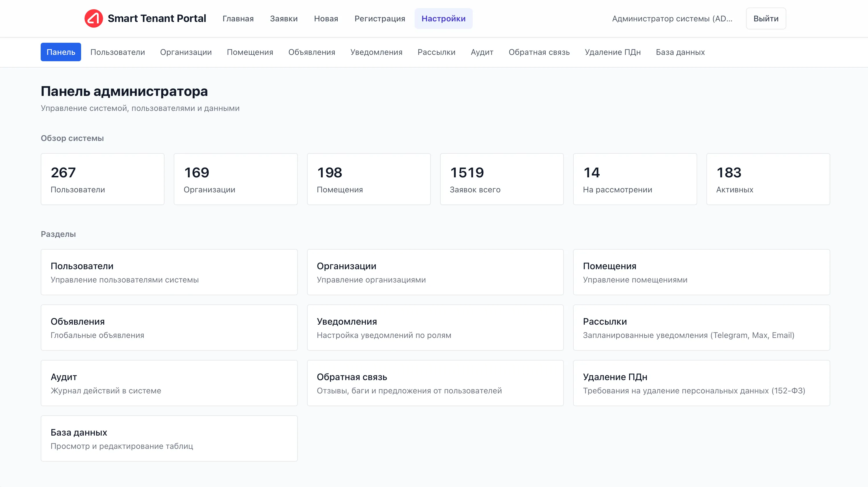Open the Рассылки tab

[x=436, y=52]
